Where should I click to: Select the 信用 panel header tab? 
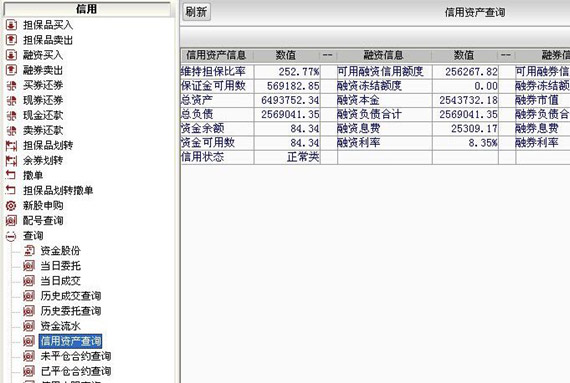tap(87, 9)
